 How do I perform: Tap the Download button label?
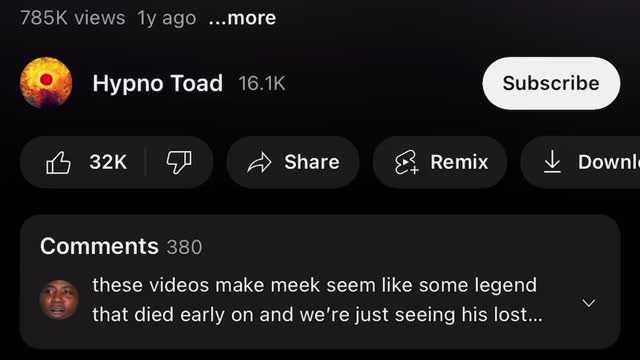click(609, 162)
